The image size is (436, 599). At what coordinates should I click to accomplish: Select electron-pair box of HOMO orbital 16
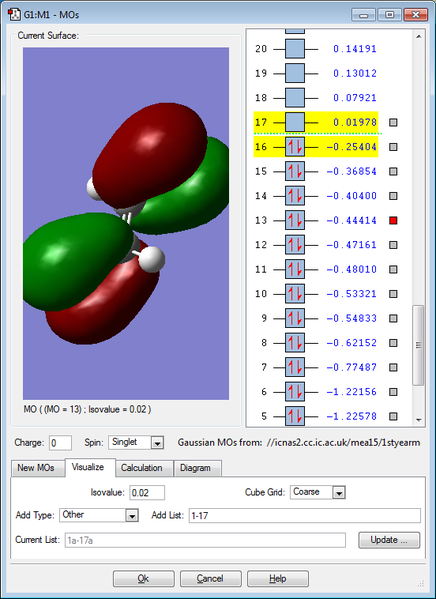[x=295, y=147]
